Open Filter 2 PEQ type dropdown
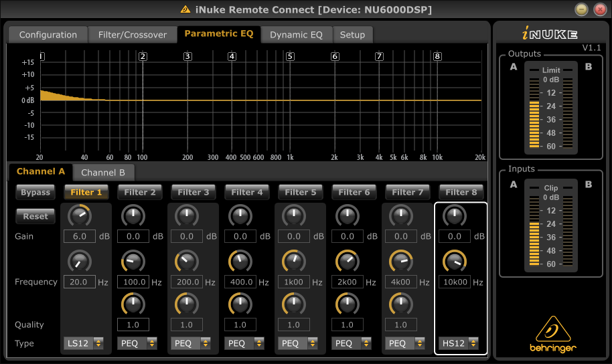This screenshot has width=612, height=364. point(137,343)
